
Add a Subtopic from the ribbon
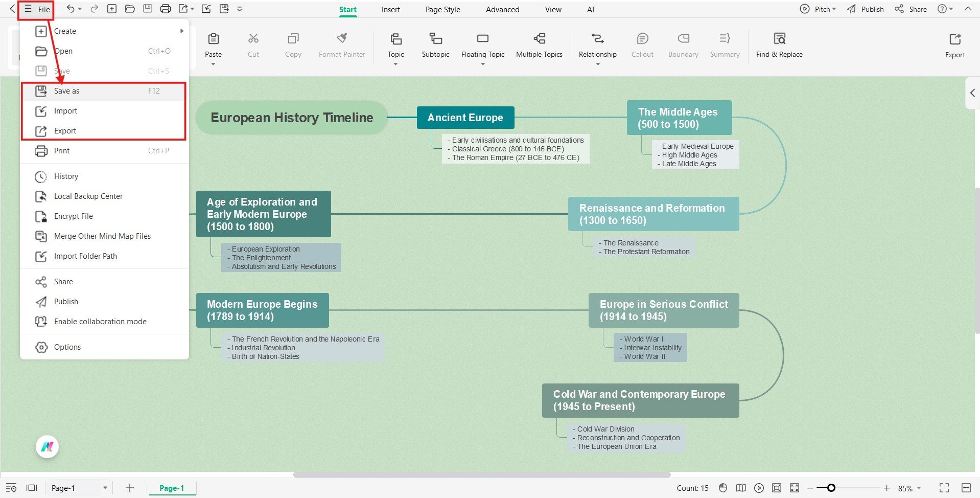pyautogui.click(x=435, y=46)
